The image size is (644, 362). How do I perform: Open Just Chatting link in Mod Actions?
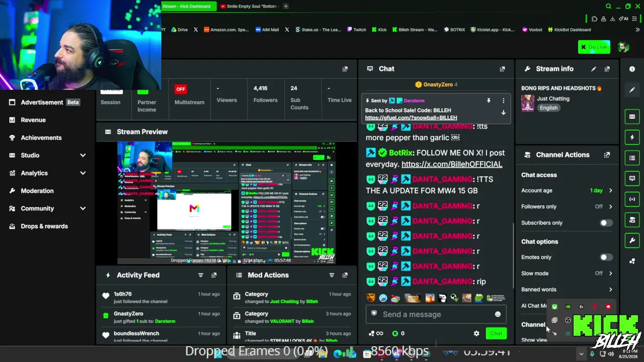point(284,302)
